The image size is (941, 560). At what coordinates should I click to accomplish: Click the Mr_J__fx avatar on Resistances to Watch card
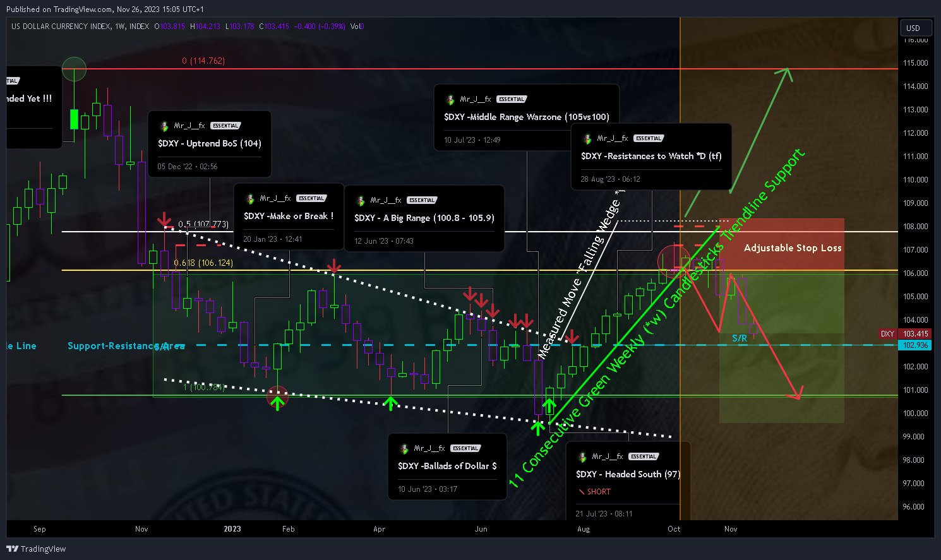coord(587,139)
